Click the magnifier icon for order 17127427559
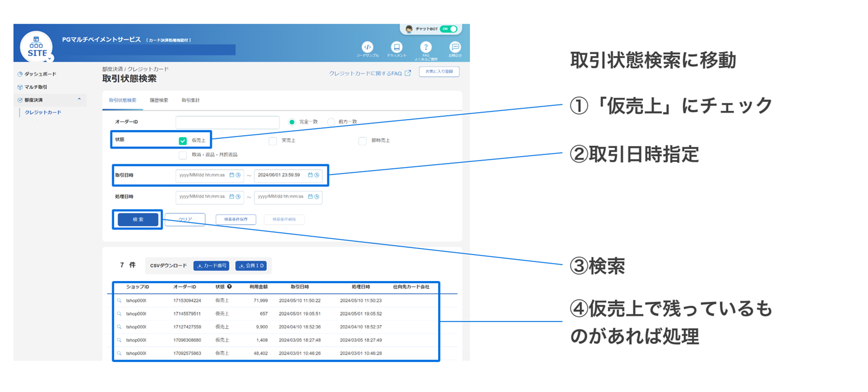Screen dimensions: 868x392 [120, 327]
